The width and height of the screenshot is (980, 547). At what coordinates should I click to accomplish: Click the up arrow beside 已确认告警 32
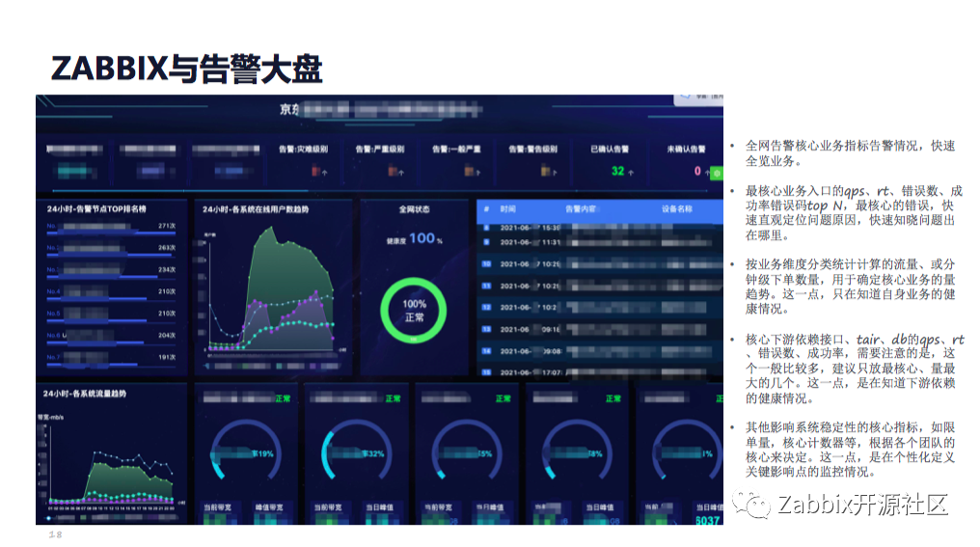(x=631, y=173)
